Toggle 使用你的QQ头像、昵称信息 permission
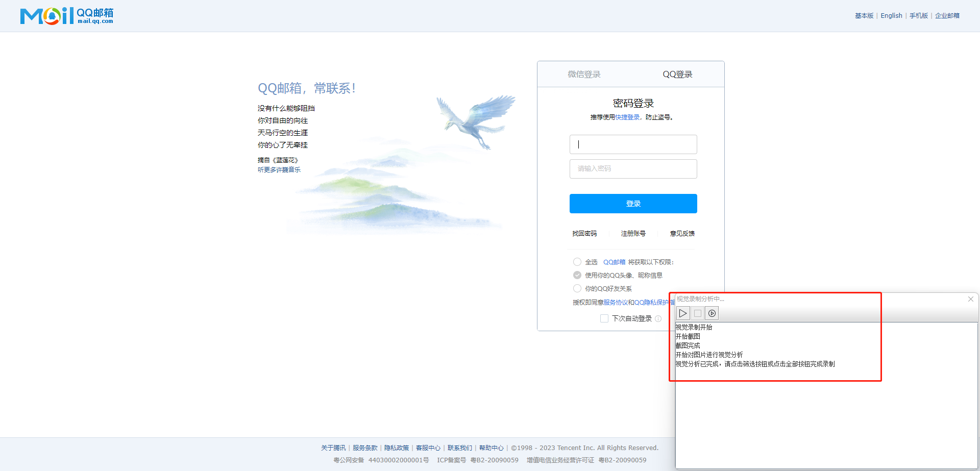The width and height of the screenshot is (980, 471). click(x=577, y=275)
